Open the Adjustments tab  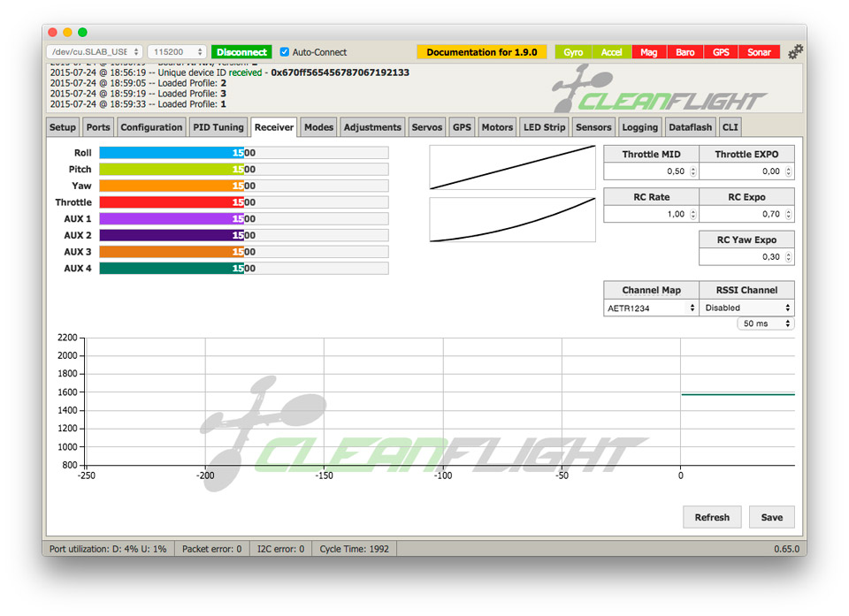pyautogui.click(x=372, y=127)
